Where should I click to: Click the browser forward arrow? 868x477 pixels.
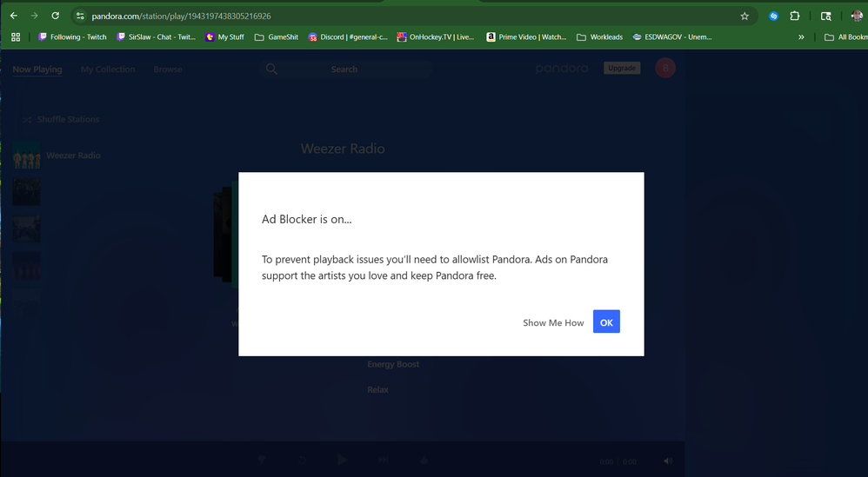click(x=34, y=16)
